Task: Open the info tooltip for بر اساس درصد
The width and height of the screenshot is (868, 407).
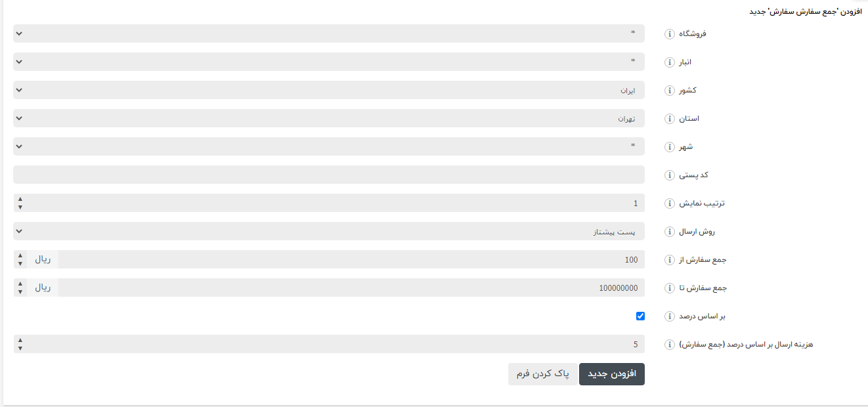Action: pyautogui.click(x=669, y=316)
